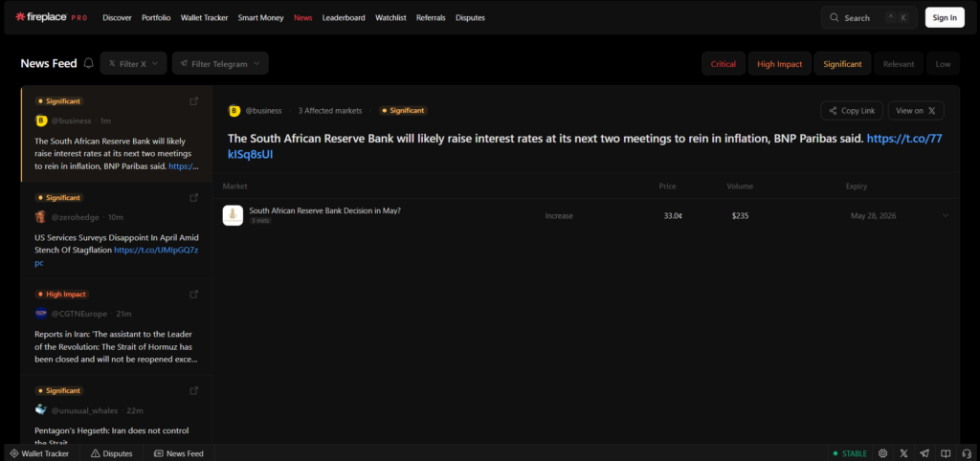Image resolution: width=980 pixels, height=461 pixels.
Task: Select the News nav item
Action: 302,17
